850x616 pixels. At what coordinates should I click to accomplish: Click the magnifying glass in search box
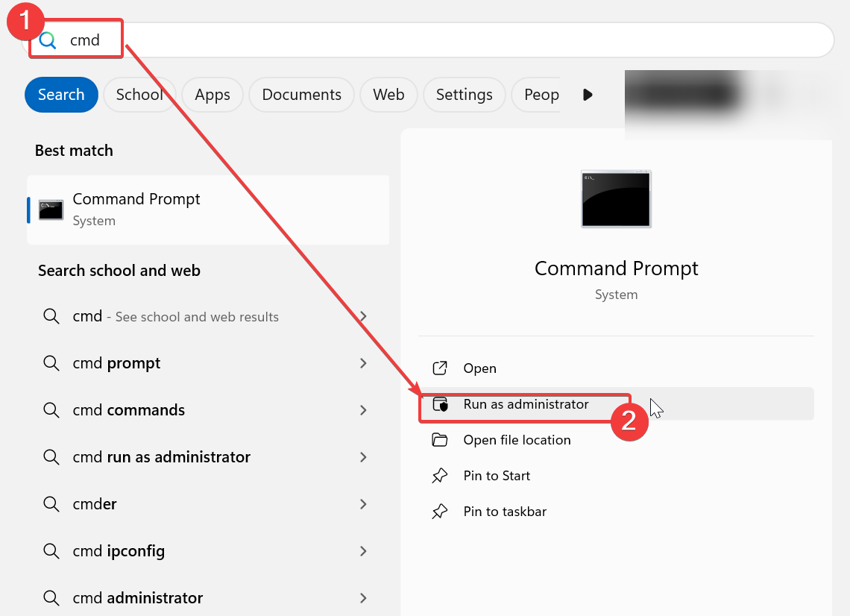45,40
